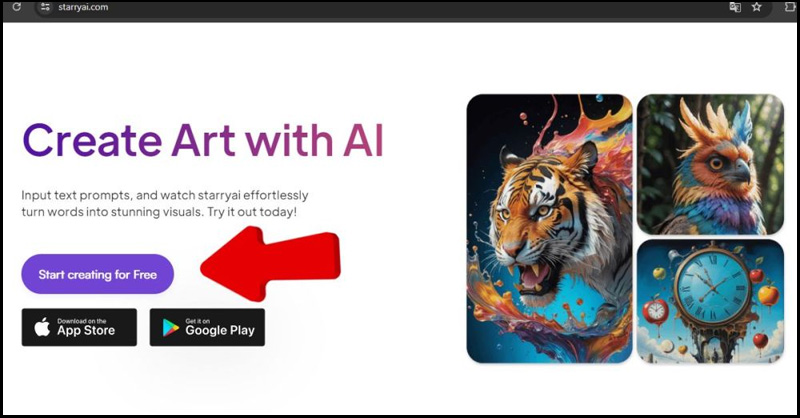The height and width of the screenshot is (418, 800).
Task: Open site information icon beside starryai.com
Action: (x=45, y=7)
